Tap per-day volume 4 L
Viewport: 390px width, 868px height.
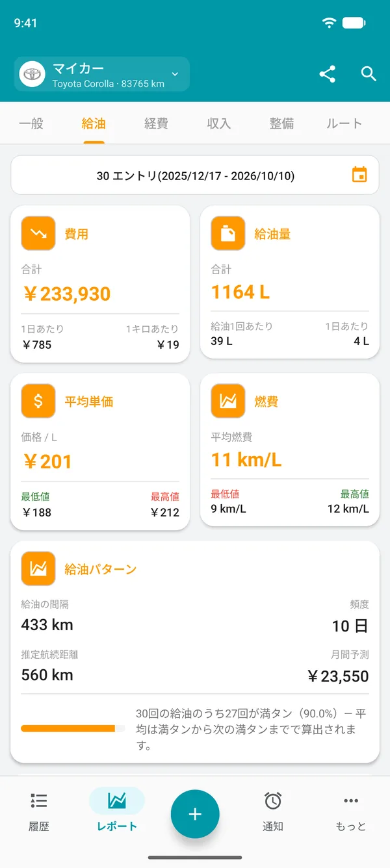click(x=361, y=341)
